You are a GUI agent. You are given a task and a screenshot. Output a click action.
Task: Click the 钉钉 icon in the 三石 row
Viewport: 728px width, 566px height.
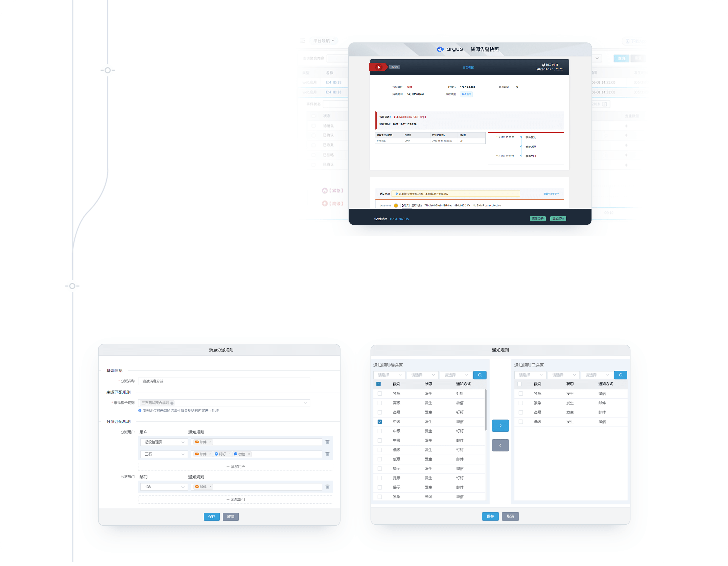click(216, 454)
